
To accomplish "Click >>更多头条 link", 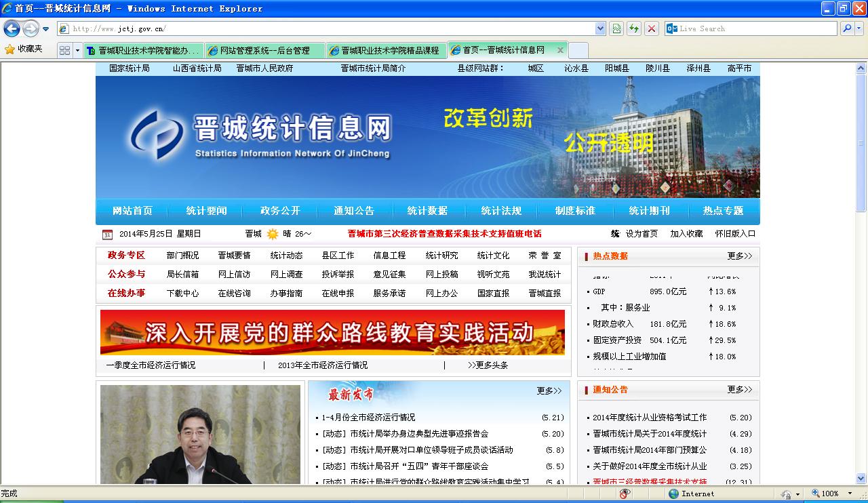I will click(488, 365).
